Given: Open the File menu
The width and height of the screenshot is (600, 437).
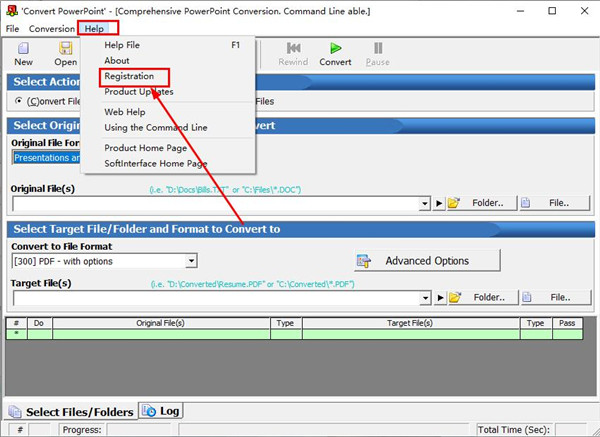Looking at the screenshot, I should click(12, 29).
